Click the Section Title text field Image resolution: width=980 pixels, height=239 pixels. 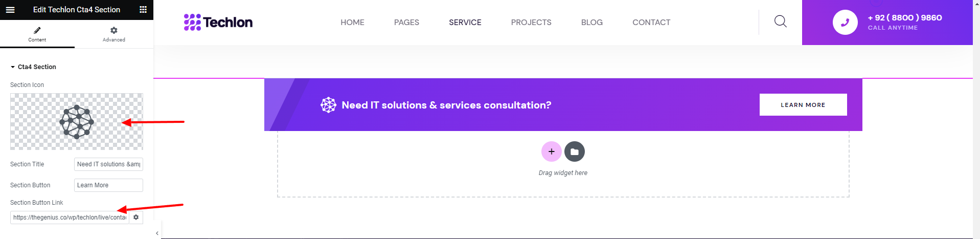pos(108,164)
